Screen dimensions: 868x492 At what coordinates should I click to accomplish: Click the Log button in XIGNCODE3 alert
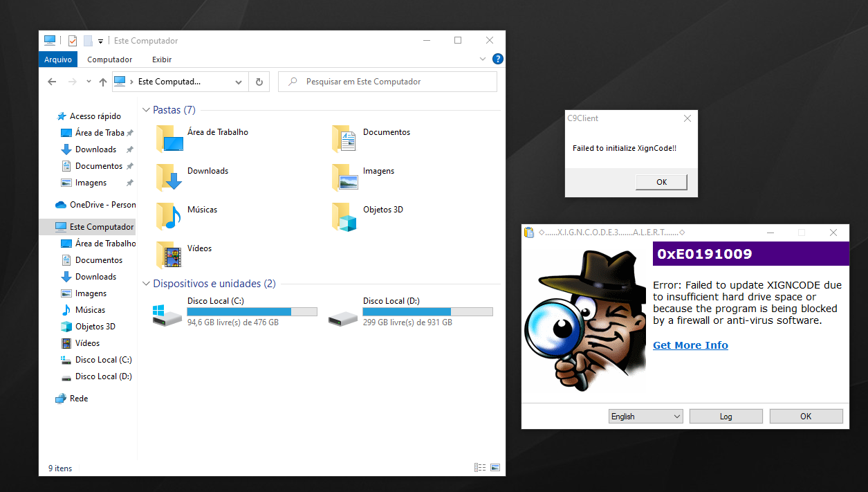[x=726, y=416]
